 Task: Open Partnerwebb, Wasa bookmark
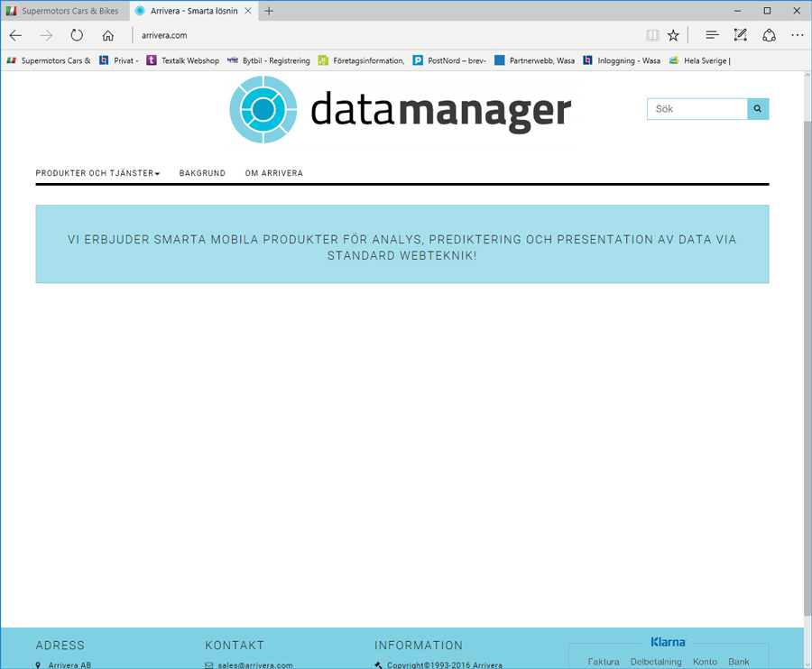coord(534,60)
